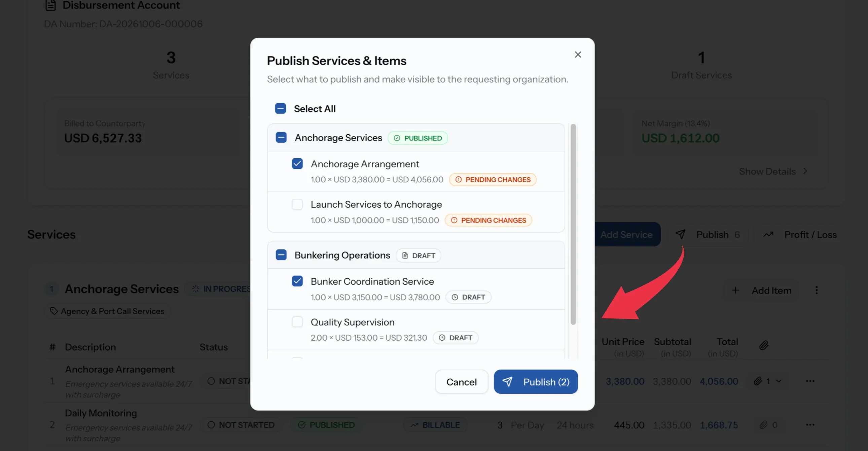
Task: Uncheck Bunker Coordination Service
Action: (x=297, y=281)
